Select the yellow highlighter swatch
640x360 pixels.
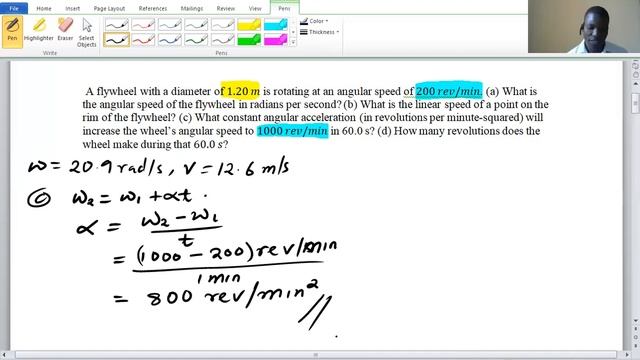[x=249, y=24]
